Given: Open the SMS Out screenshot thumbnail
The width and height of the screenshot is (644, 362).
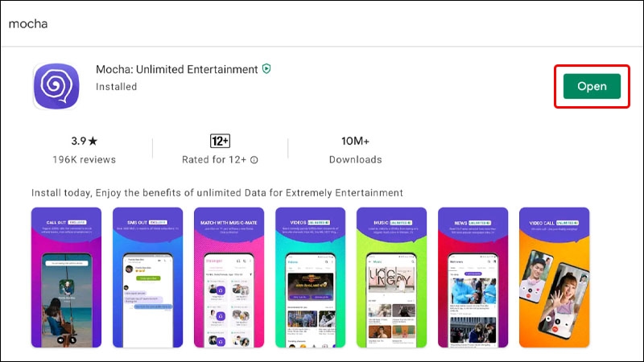Looking at the screenshot, I should point(147,278).
